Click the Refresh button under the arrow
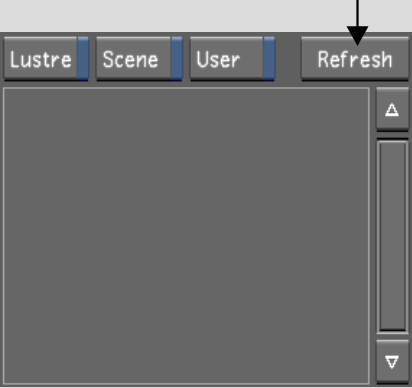412x388 pixels. point(355,59)
